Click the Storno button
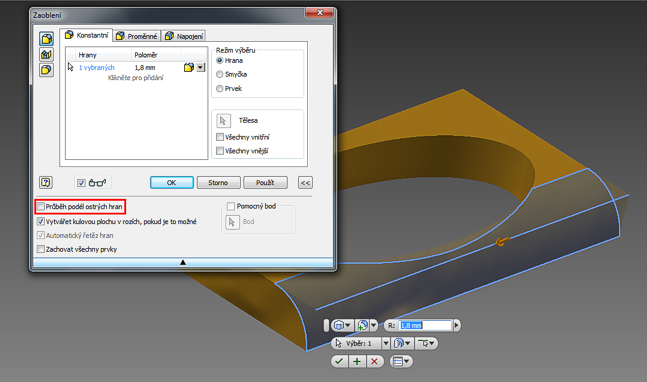Viewport: 647px width, 382px height. click(218, 182)
